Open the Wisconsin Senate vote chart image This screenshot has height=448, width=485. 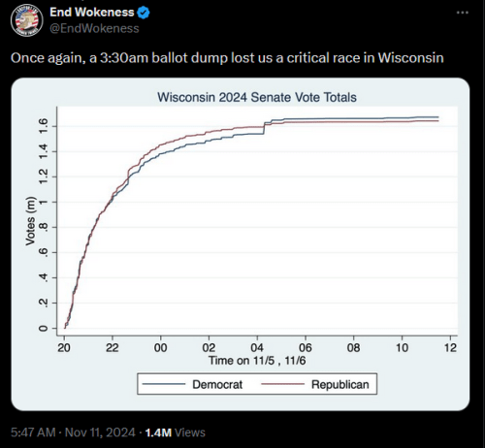[x=241, y=244]
